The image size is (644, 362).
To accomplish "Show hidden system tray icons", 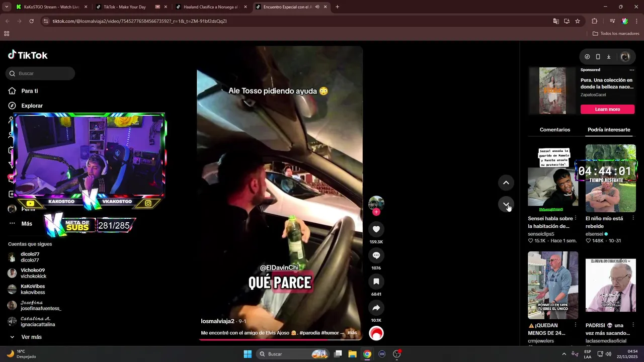I will (x=563, y=354).
